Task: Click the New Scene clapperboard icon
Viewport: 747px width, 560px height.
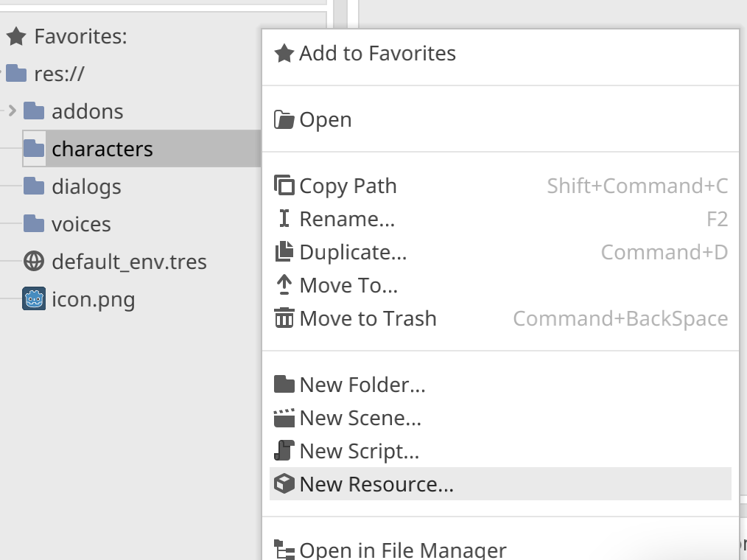Action: point(284,418)
